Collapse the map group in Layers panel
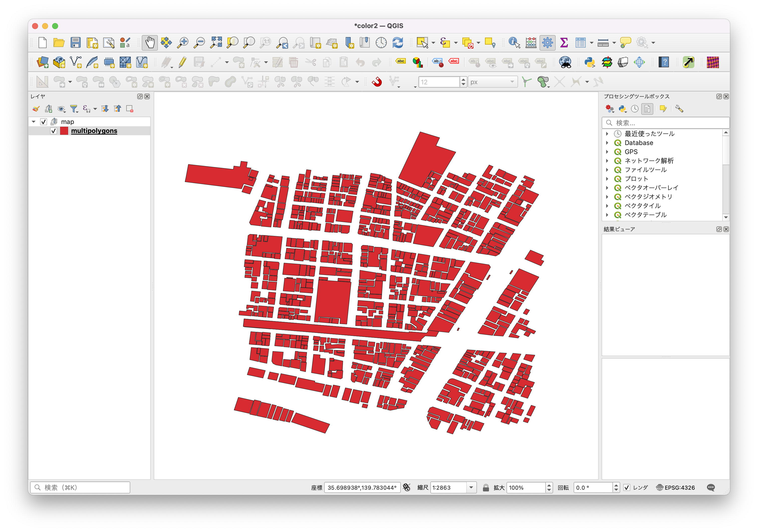 (x=33, y=121)
